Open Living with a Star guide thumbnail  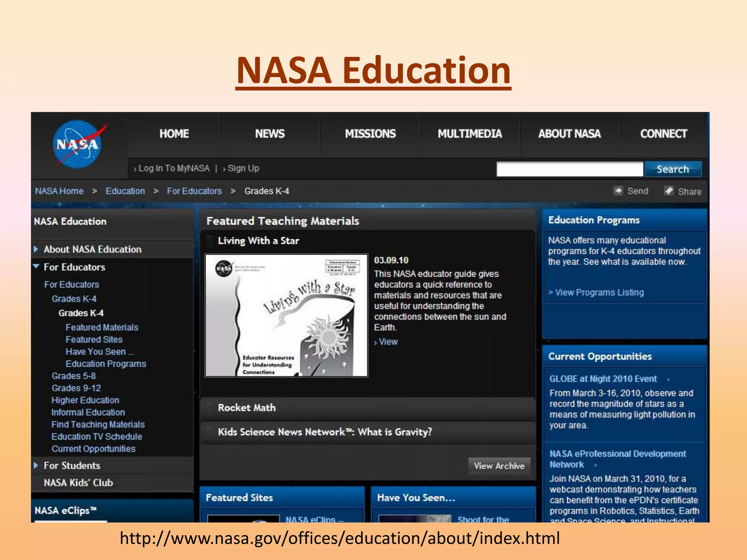(286, 315)
